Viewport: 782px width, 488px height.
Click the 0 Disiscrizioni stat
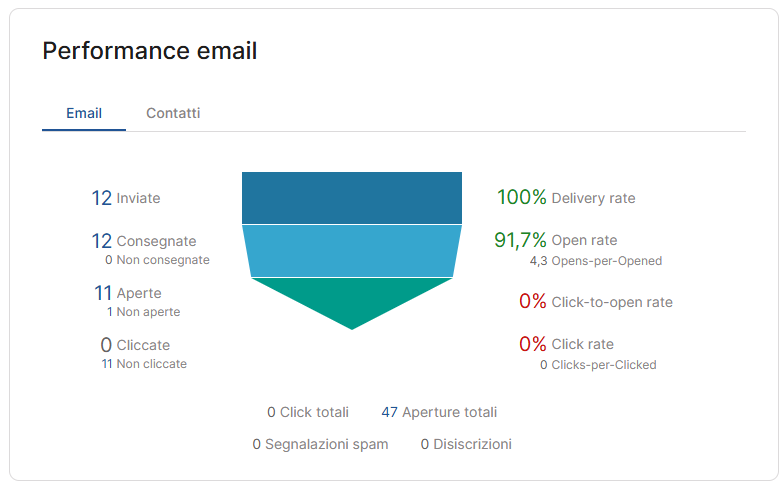[x=466, y=444]
